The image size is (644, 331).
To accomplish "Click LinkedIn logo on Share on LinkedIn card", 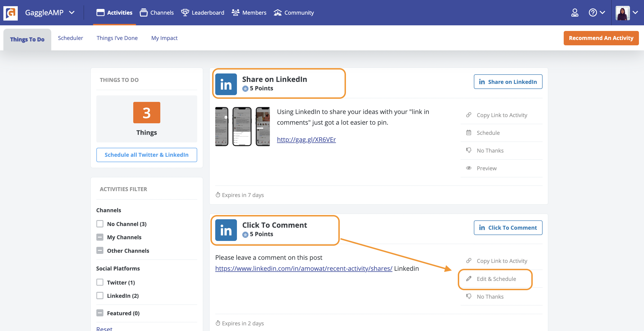I will click(x=226, y=84).
